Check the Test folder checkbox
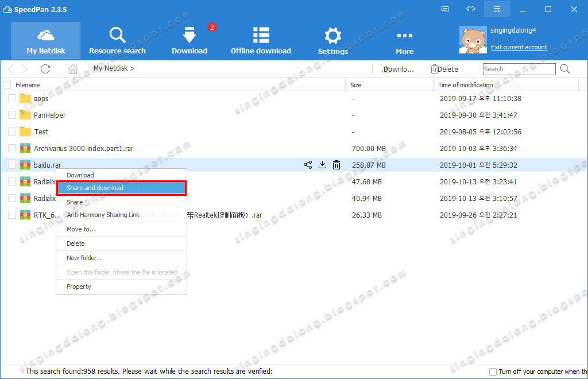Image resolution: width=588 pixels, height=379 pixels. click(12, 132)
